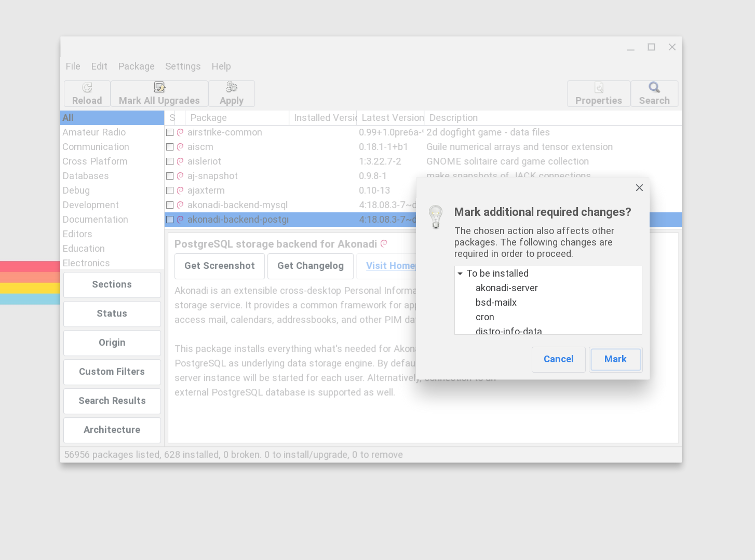Open the Visit Homepage link

click(x=390, y=266)
